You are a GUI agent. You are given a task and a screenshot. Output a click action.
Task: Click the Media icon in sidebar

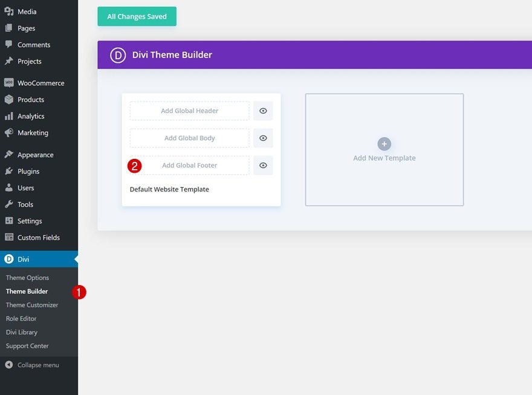click(x=9, y=11)
